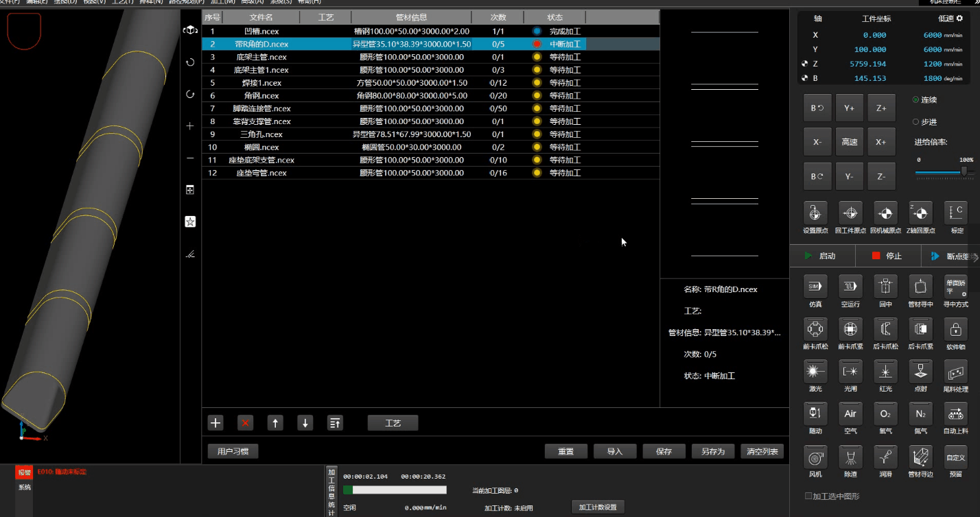Viewport: 980px width, 517px height.
Task: Open 寻中方式 centering mode button
Action: [x=956, y=286]
